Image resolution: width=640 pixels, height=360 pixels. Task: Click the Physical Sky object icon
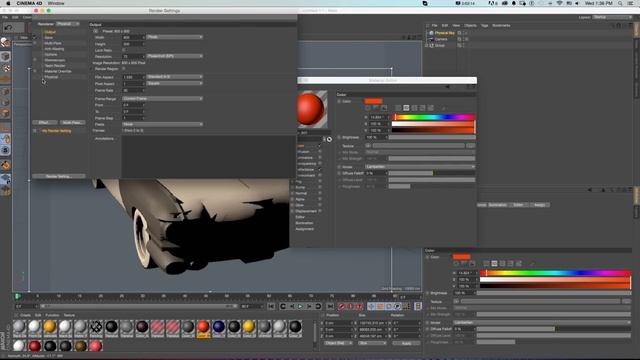coord(431,33)
